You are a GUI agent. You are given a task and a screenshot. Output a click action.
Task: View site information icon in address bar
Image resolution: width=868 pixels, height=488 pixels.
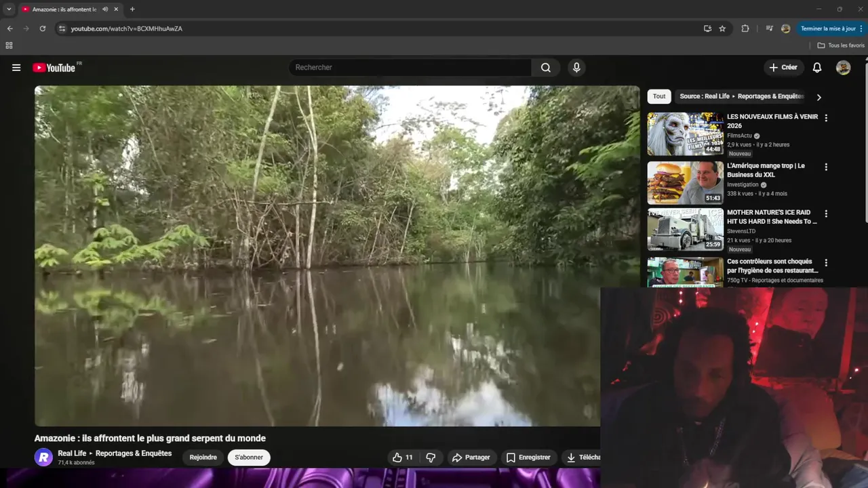(x=62, y=28)
